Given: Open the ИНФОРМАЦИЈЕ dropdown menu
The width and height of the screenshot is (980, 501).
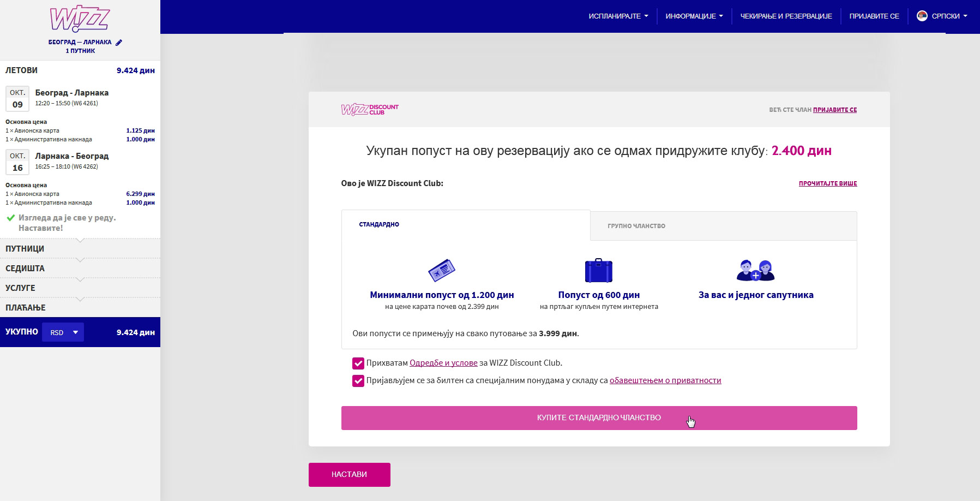Looking at the screenshot, I should [x=694, y=16].
